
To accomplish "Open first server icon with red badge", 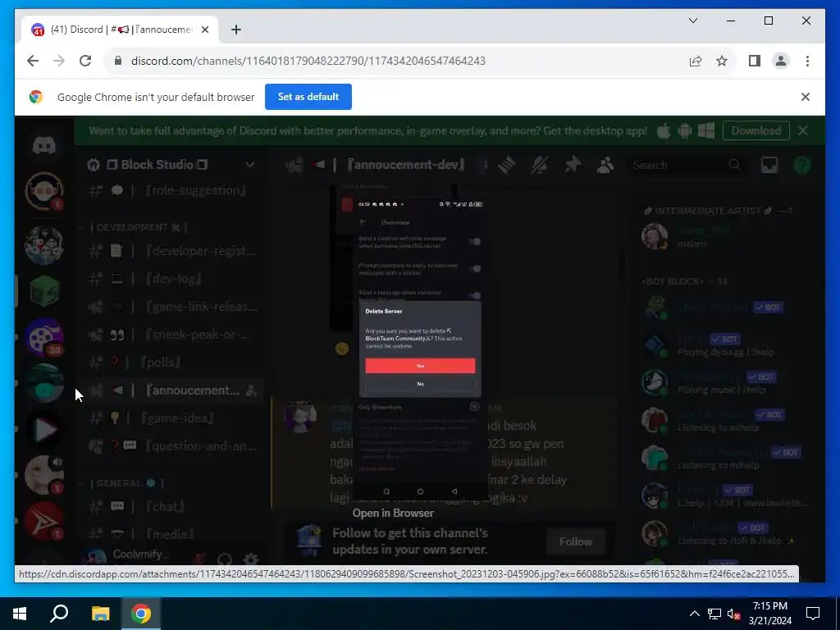I will pos(44,191).
